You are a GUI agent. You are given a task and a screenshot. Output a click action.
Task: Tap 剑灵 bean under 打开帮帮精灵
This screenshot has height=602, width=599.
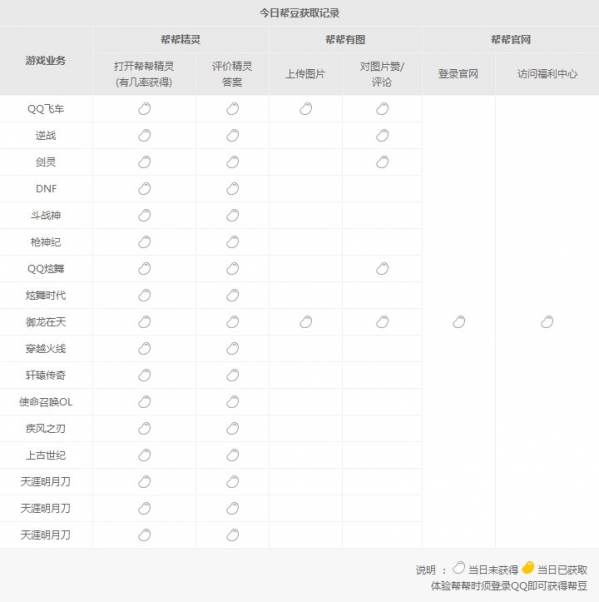[144, 162]
